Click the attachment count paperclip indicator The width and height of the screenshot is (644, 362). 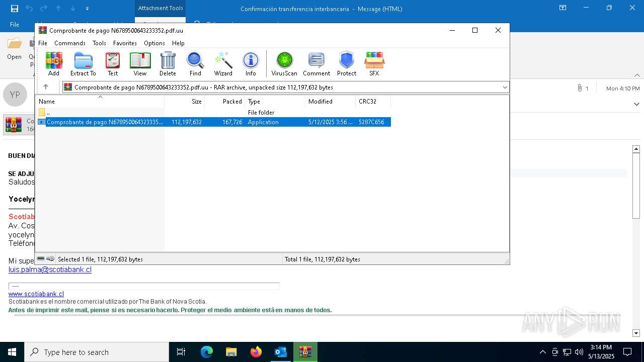tap(583, 88)
